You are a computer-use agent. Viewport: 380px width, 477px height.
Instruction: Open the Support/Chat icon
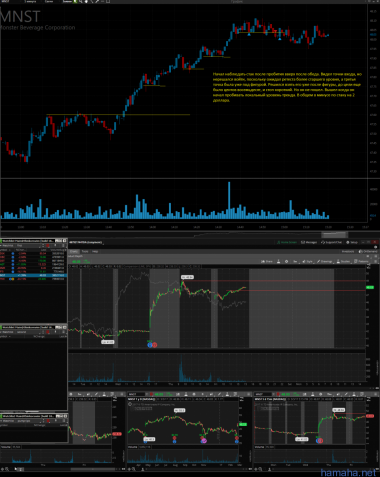(x=331, y=242)
